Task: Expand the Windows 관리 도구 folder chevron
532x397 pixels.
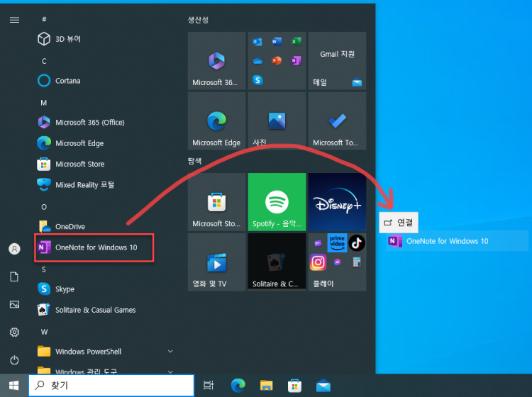Action: click(x=170, y=371)
